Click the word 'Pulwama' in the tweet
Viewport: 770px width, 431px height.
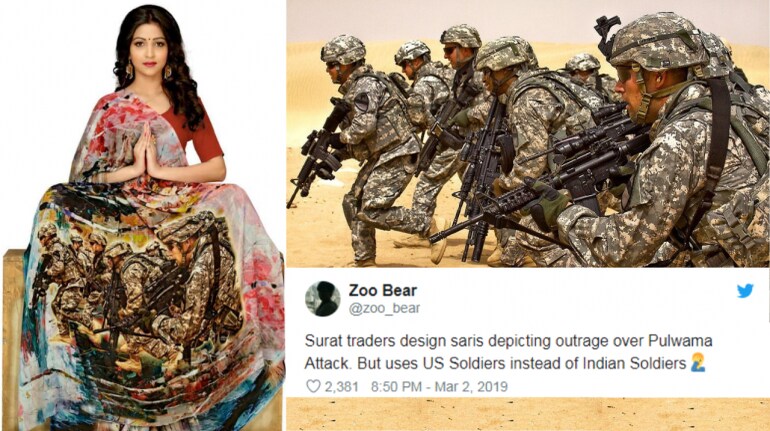coord(680,341)
